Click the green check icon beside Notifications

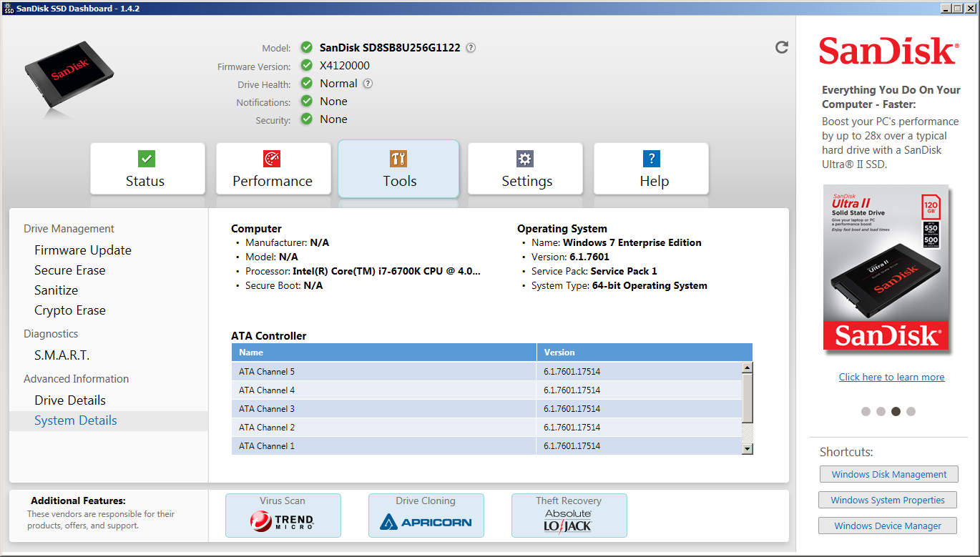pos(307,102)
